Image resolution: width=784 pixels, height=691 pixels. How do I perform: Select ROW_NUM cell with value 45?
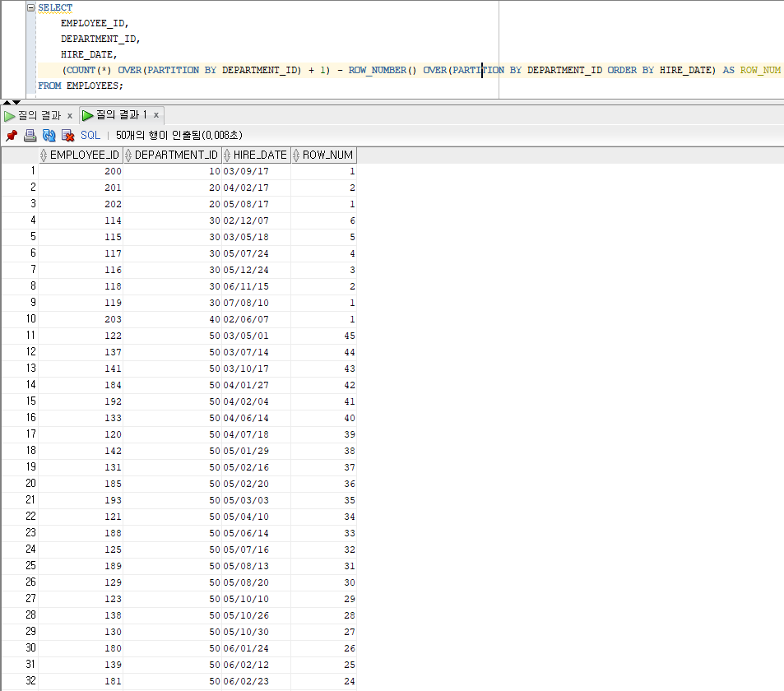[x=323, y=336]
